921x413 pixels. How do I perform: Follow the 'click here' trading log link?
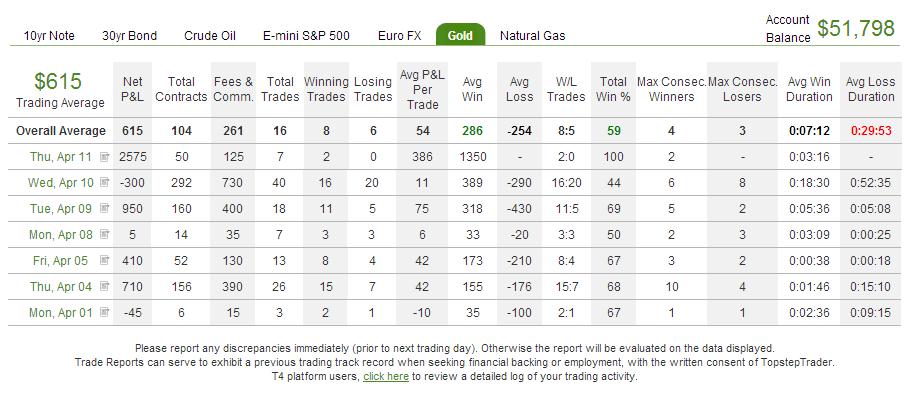point(386,377)
